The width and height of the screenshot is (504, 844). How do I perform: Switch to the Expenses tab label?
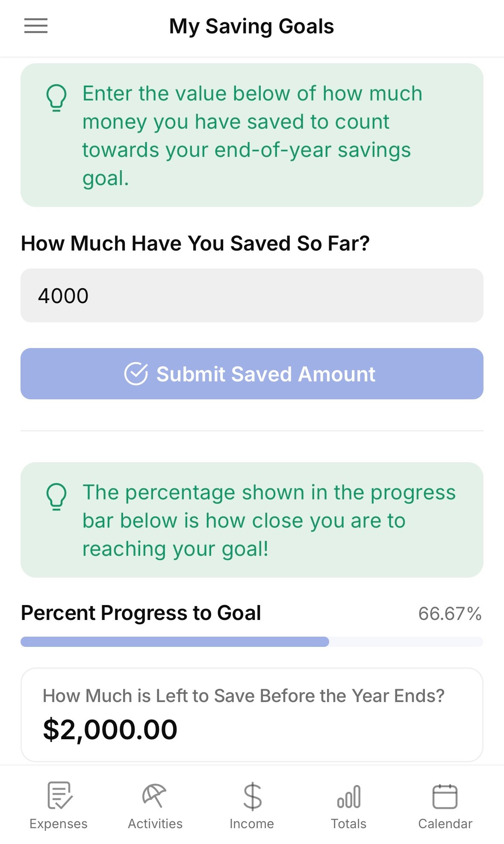[59, 824]
